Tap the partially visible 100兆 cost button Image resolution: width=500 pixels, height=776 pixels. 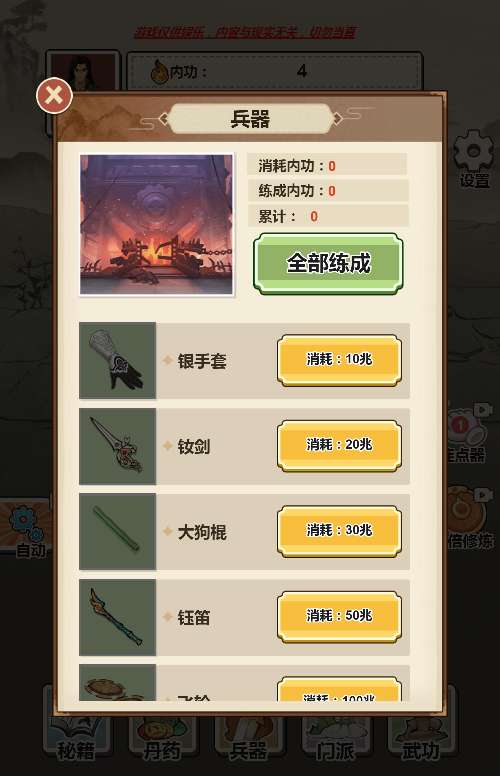click(x=339, y=689)
